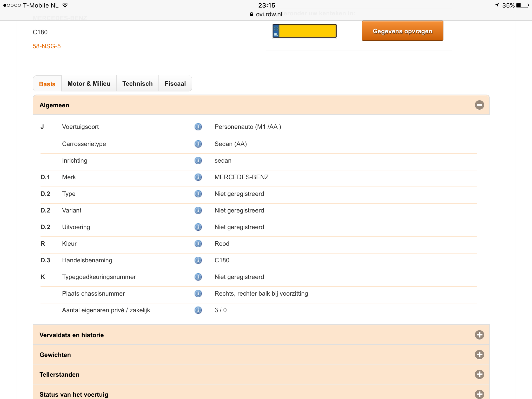
Task: Expand the Gewichten section
Action: 480,355
